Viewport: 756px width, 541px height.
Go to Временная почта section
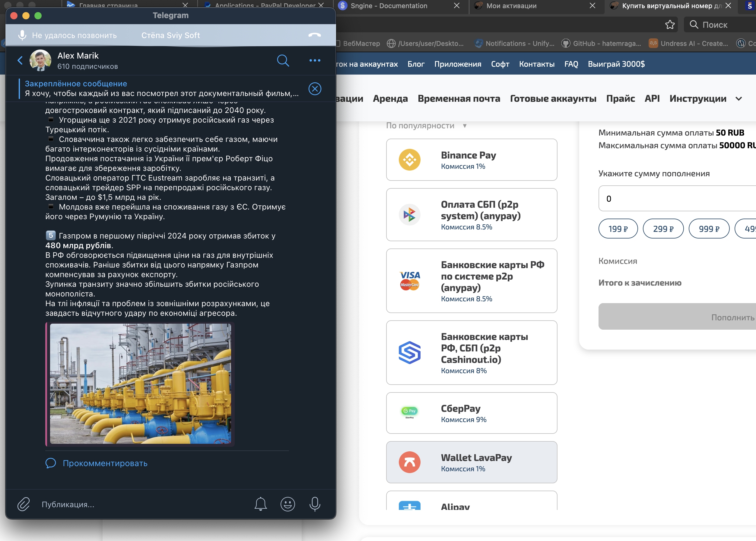[459, 99]
